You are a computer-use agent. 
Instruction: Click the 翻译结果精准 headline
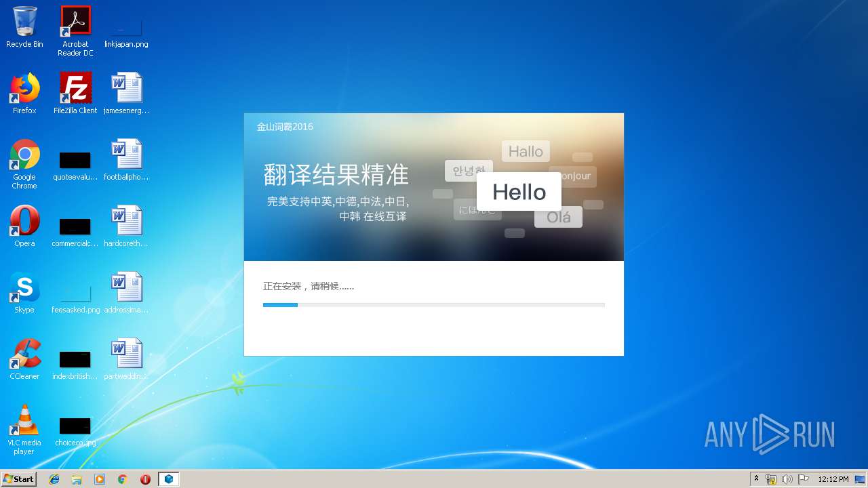336,175
